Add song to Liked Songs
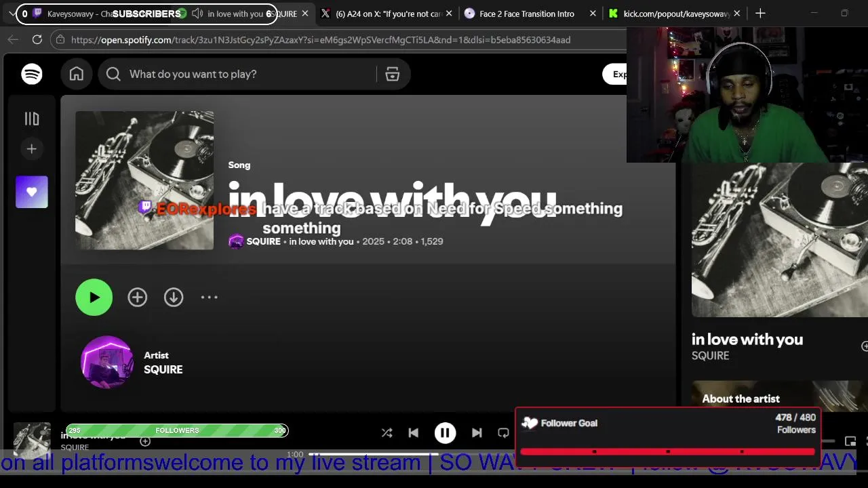 tap(138, 297)
